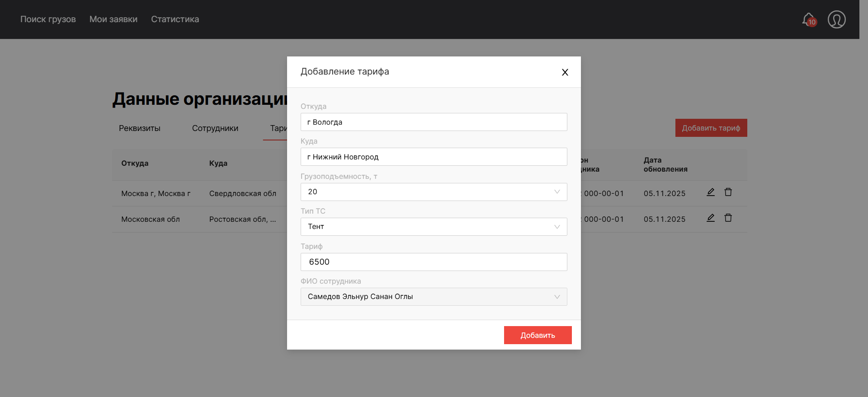
Task: Open the notifications bell icon
Action: click(x=808, y=19)
